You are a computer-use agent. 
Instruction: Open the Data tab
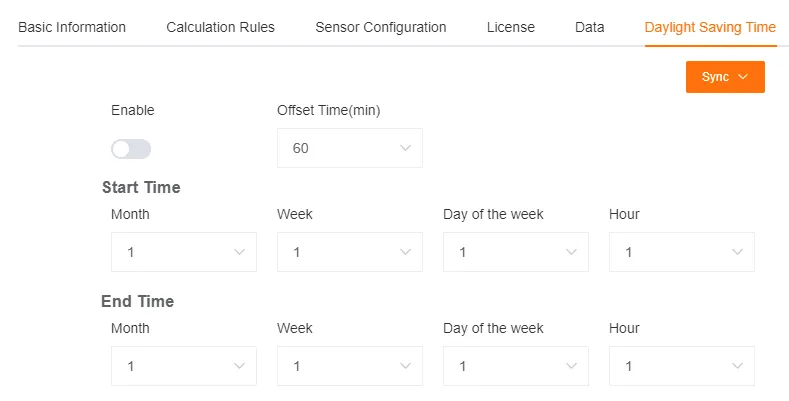[589, 27]
